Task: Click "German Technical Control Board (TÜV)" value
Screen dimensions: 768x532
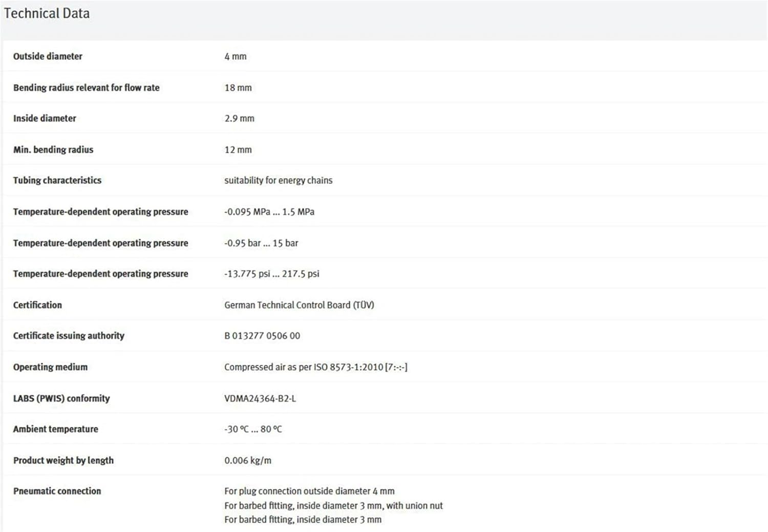Action: [x=299, y=305]
